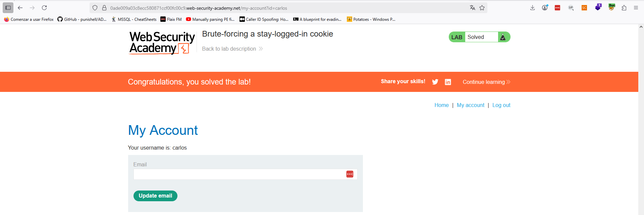This screenshot has height=215, width=644.
Task: Open the tracking protection shield icon
Action: click(95, 8)
